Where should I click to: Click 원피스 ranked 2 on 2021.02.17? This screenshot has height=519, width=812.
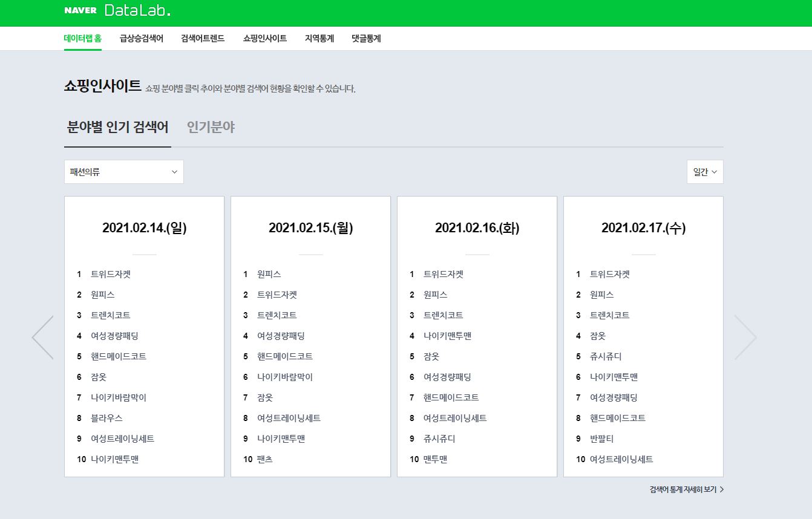click(602, 295)
